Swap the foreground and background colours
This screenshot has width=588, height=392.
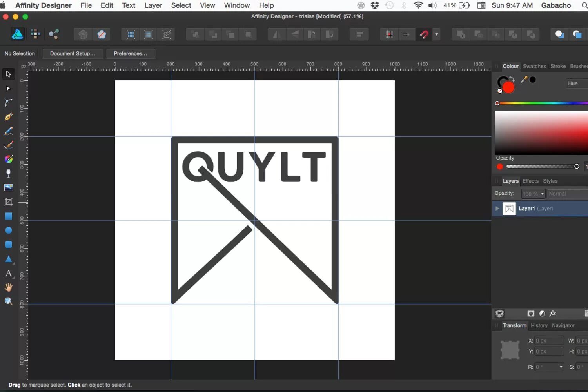pos(513,78)
